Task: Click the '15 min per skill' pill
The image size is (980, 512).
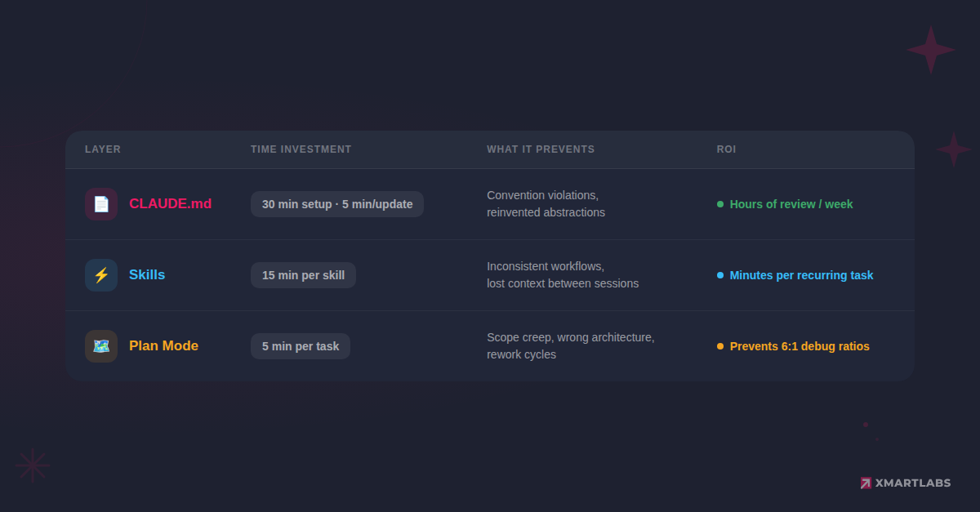Action: (303, 275)
